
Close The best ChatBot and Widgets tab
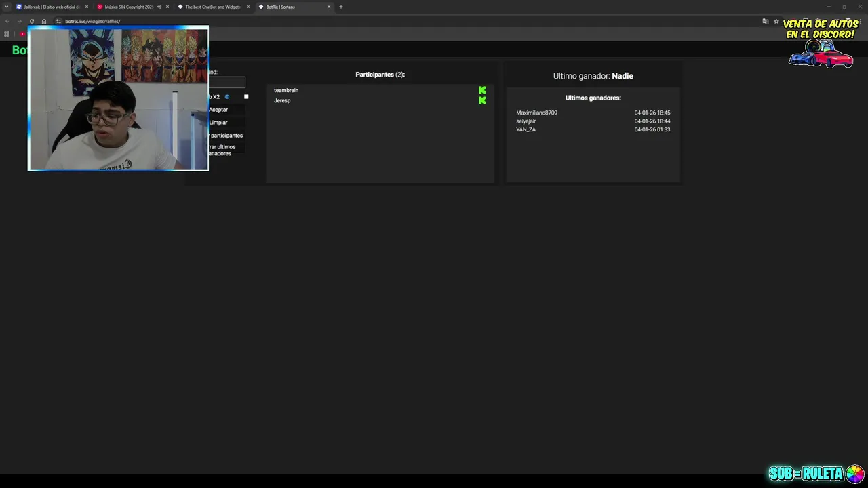tap(248, 7)
